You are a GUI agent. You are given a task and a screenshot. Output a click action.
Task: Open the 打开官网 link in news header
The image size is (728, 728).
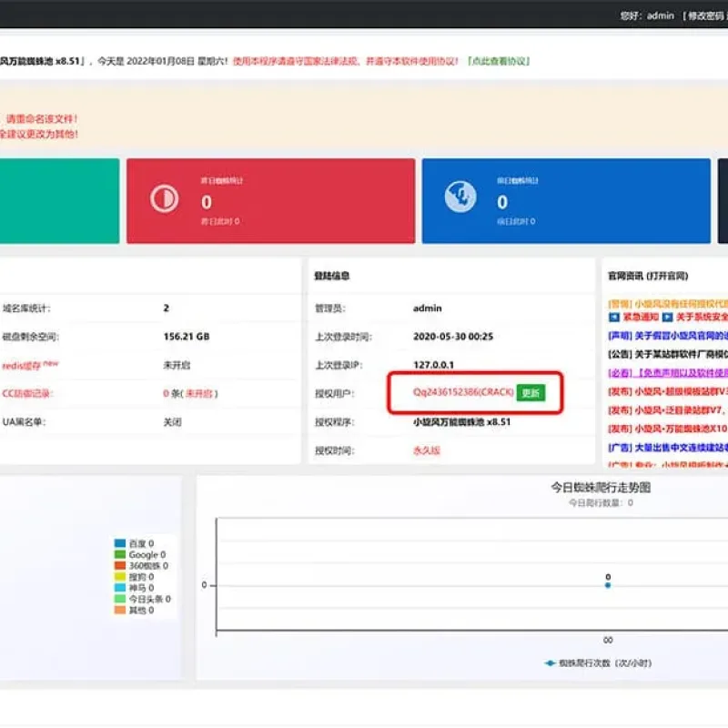tap(667, 277)
